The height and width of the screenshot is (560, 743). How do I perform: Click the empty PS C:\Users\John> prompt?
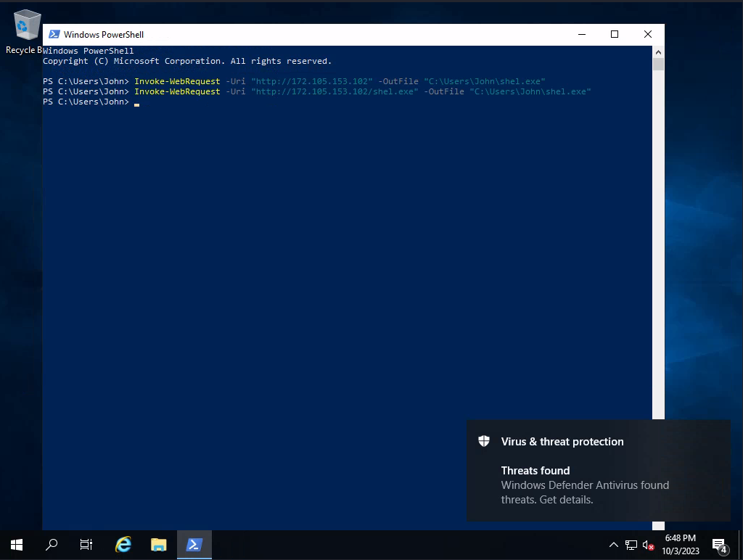click(x=86, y=102)
